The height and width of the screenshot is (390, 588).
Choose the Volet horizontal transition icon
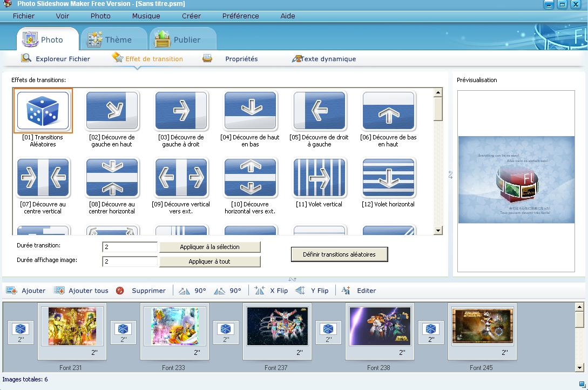click(389, 178)
